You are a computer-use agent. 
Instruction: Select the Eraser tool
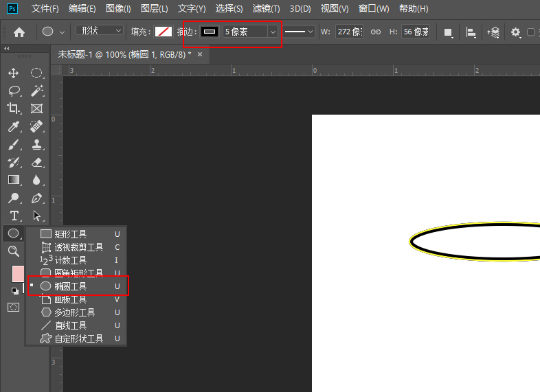click(x=36, y=162)
